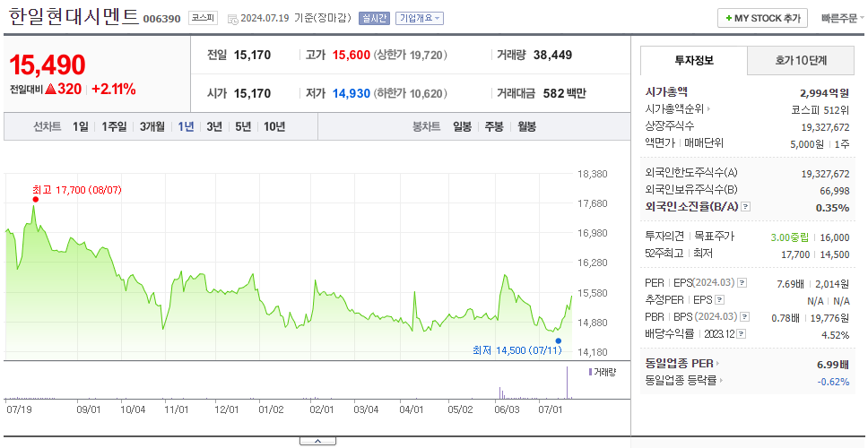
Task: Click the 하한가 10,620 text
Action: coord(410,93)
